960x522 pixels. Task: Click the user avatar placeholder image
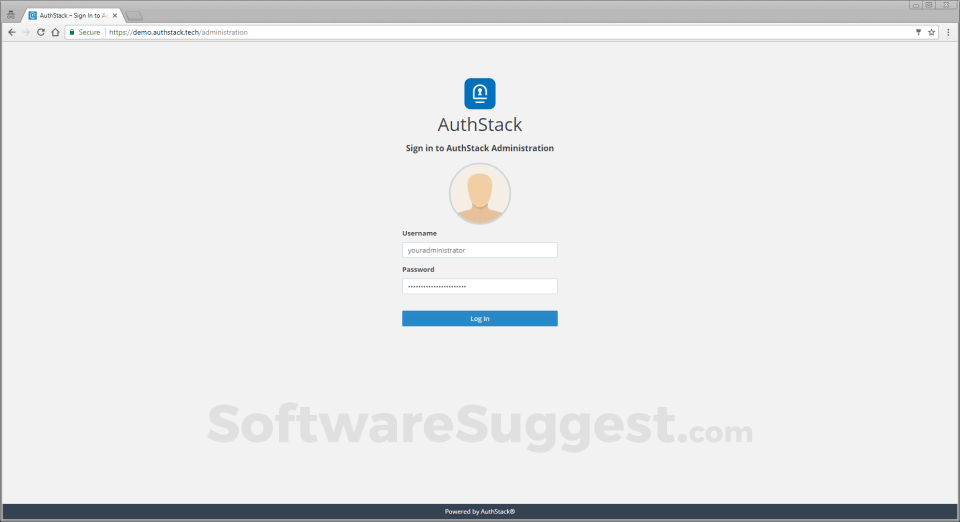point(480,194)
